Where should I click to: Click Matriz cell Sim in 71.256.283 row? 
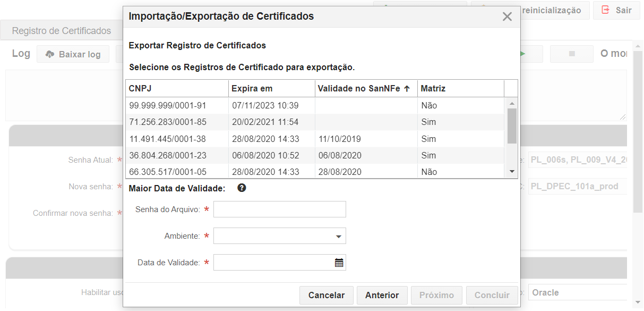coord(428,122)
